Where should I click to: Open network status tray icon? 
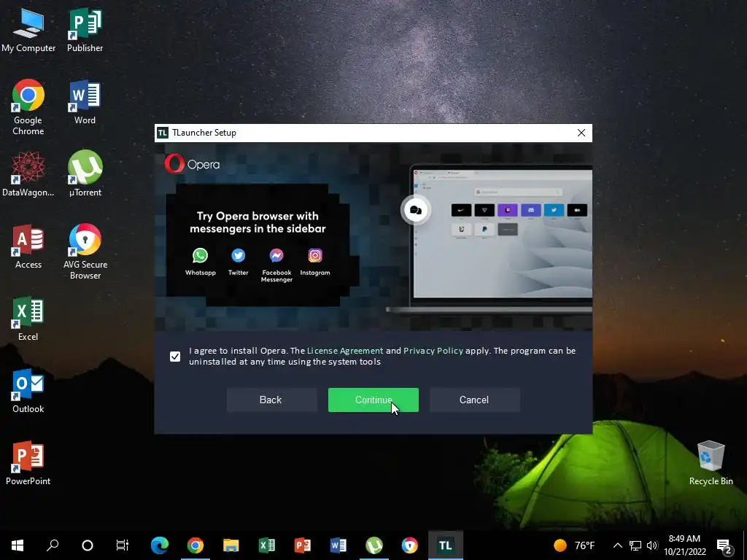tap(635, 545)
